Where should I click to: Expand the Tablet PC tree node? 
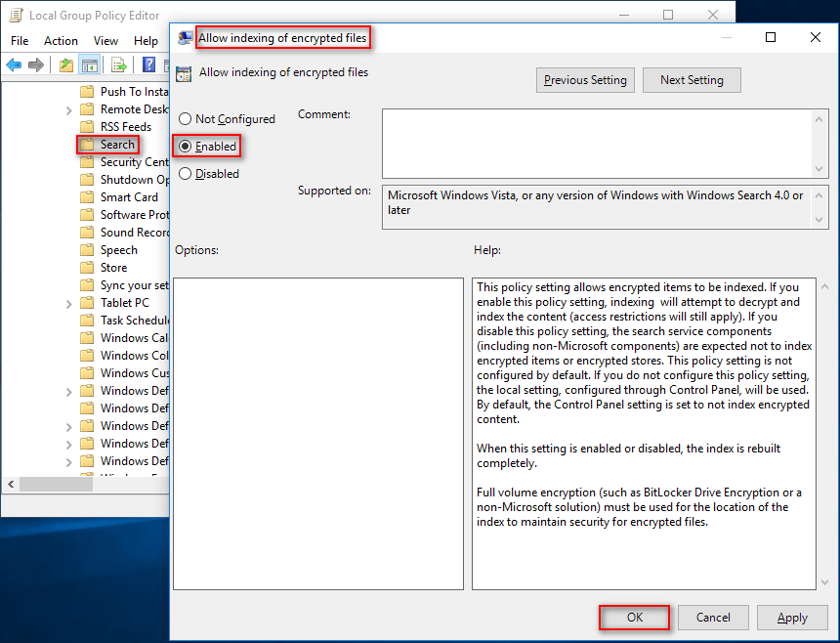68,302
